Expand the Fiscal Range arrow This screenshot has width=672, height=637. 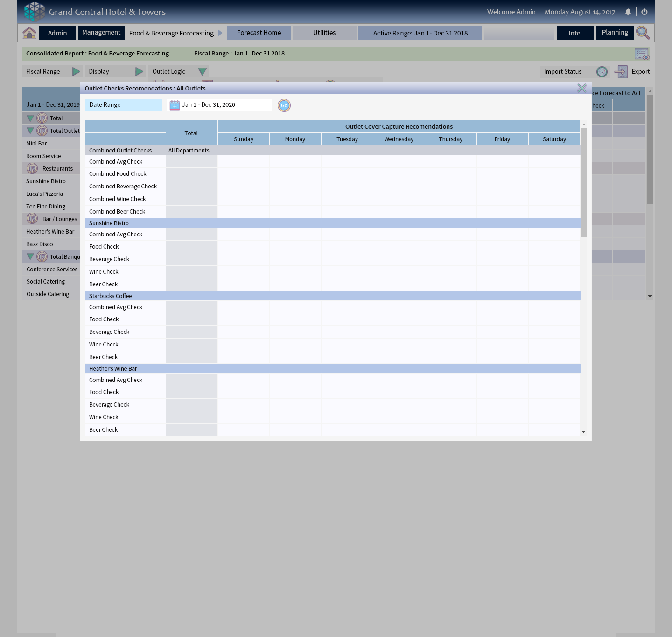[76, 72]
